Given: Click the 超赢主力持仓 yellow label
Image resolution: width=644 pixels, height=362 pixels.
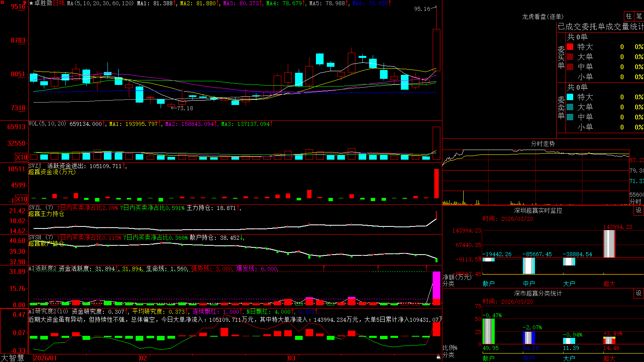Looking at the screenshot, I should pyautogui.click(x=46, y=214).
